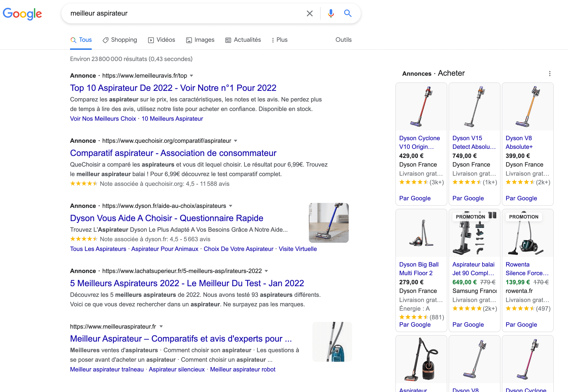Click the Actualités news icon
This screenshot has width=568, height=392.
(228, 40)
